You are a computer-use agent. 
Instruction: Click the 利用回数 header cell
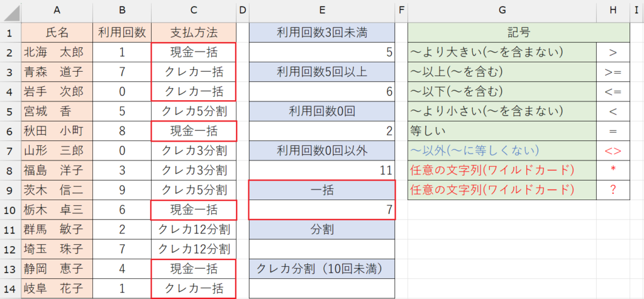(122, 33)
